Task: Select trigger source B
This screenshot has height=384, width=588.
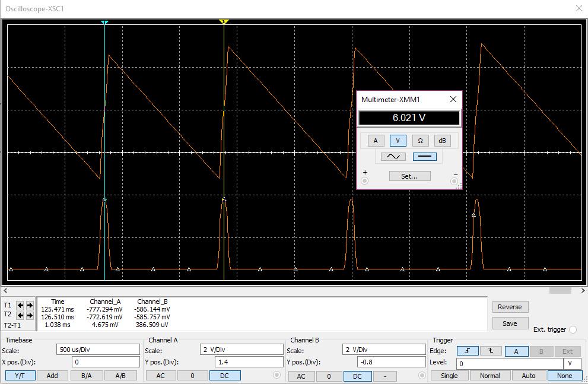Action: pyautogui.click(x=541, y=351)
